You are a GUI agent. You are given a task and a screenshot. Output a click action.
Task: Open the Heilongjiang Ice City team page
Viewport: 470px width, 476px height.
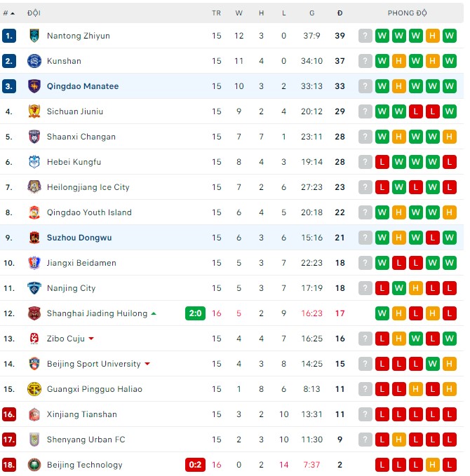(x=88, y=187)
